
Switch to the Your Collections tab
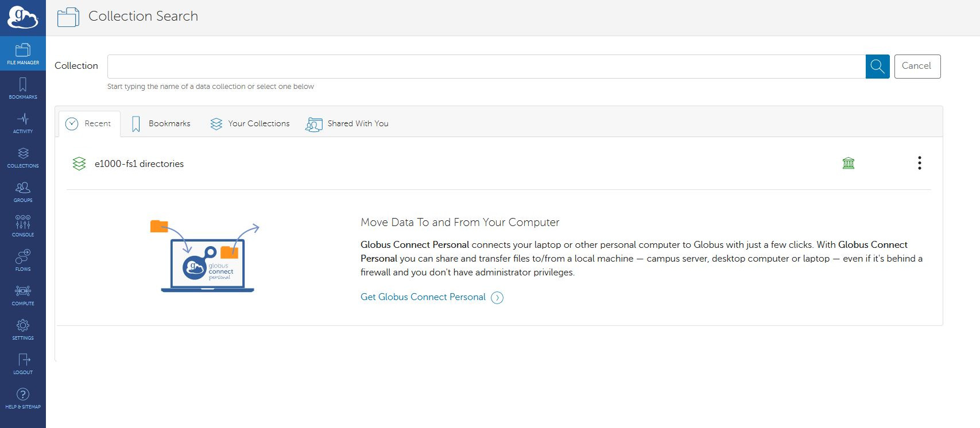click(250, 124)
